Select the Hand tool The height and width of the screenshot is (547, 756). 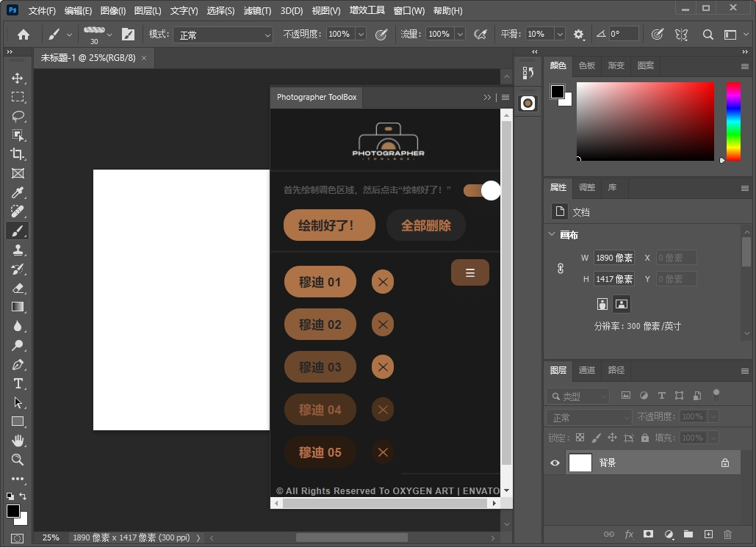pos(18,441)
